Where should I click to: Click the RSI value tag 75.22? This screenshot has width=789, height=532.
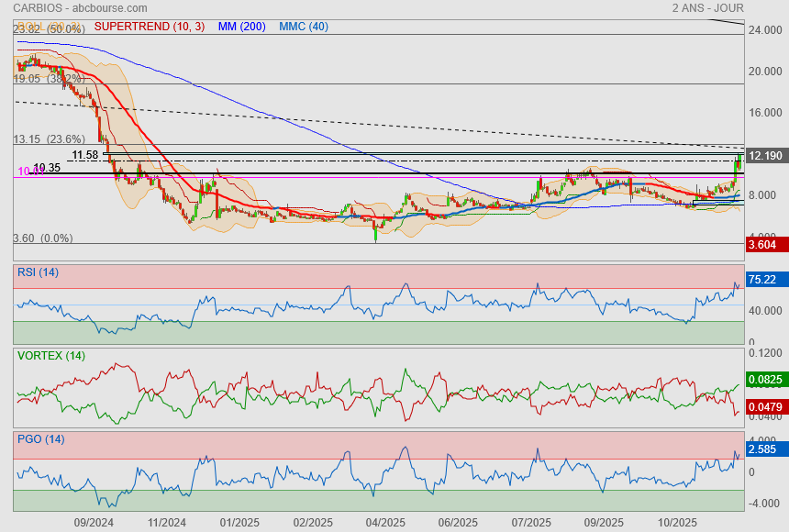[764, 280]
